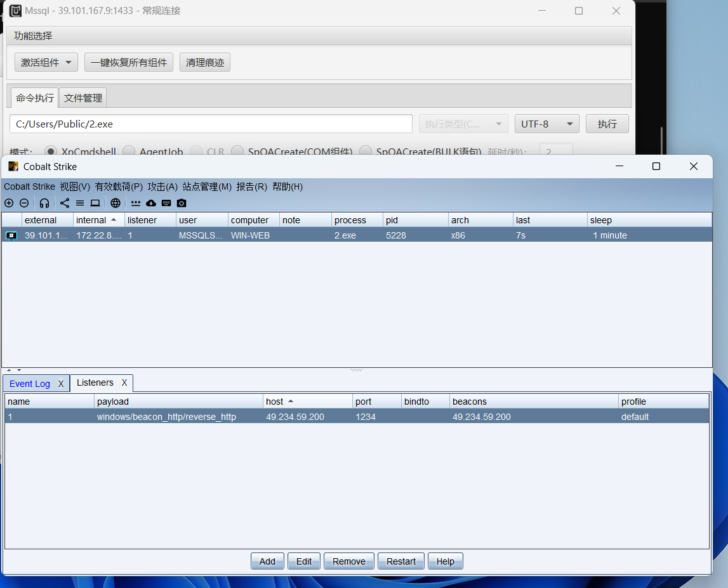728x588 pixels.
Task: Select SpOACreate(COM组件) radio mode
Action: (237, 151)
